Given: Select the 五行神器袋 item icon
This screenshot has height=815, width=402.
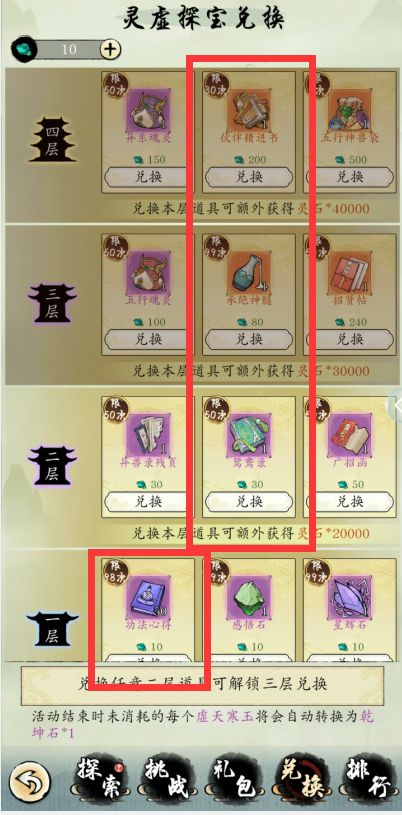Looking at the screenshot, I should click(x=349, y=111).
